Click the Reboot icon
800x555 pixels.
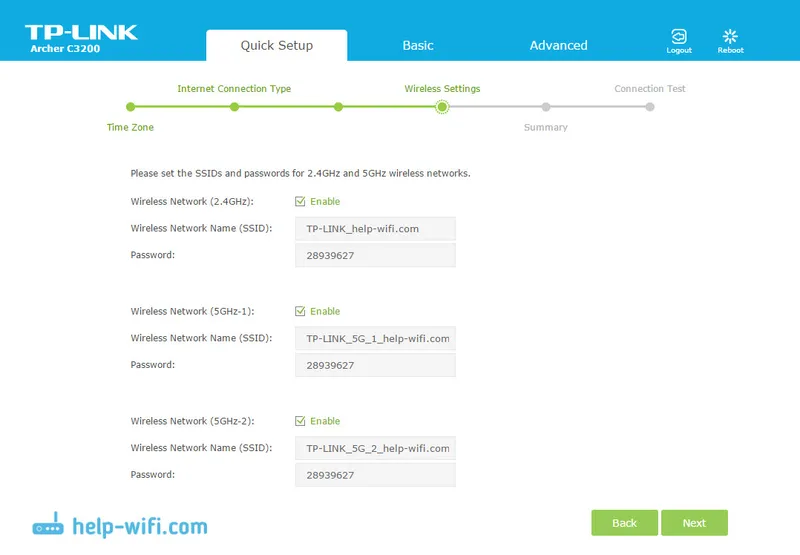730,36
